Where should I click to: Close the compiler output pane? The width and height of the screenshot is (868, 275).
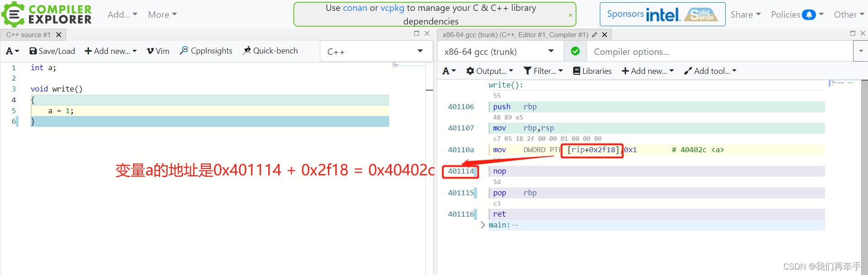point(863,33)
